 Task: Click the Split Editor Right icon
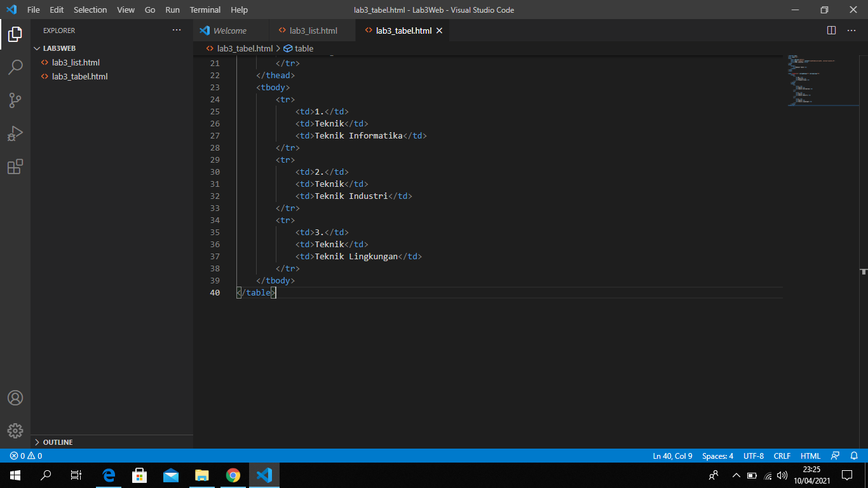tap(831, 30)
